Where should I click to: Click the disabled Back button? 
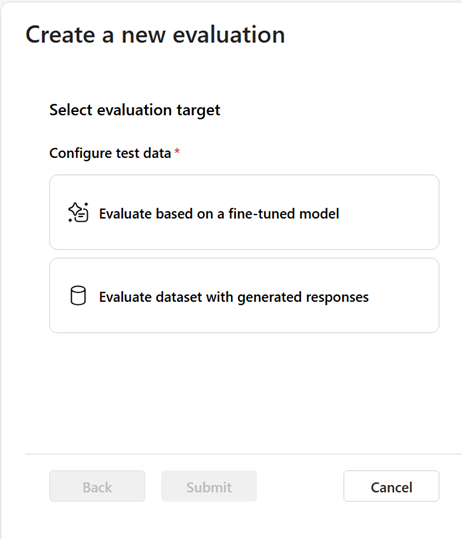[97, 486]
